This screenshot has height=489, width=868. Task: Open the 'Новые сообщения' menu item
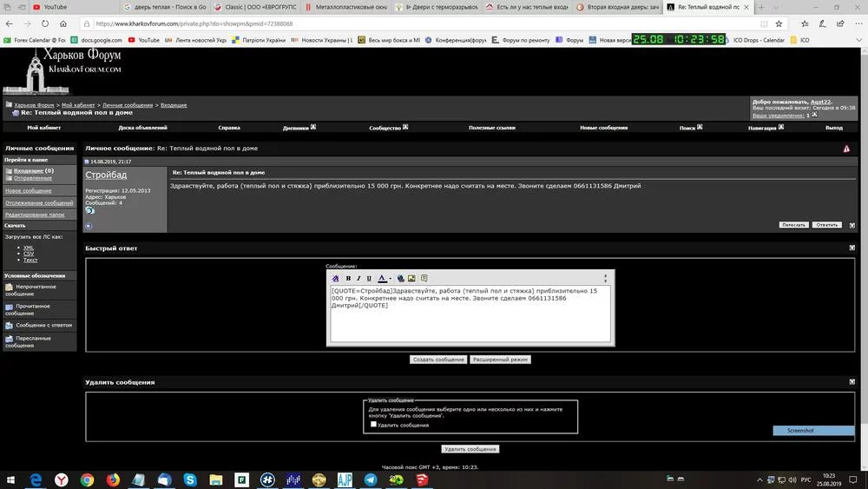[603, 128]
